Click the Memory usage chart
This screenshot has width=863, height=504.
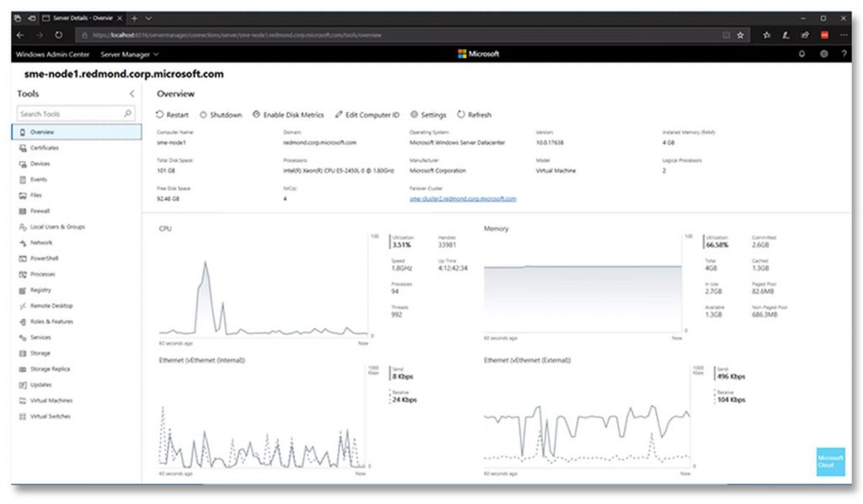point(583,284)
